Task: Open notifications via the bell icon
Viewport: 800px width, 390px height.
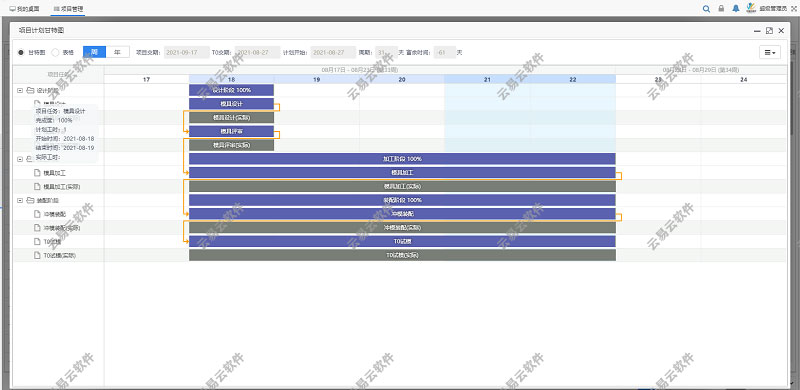Action: (736, 9)
